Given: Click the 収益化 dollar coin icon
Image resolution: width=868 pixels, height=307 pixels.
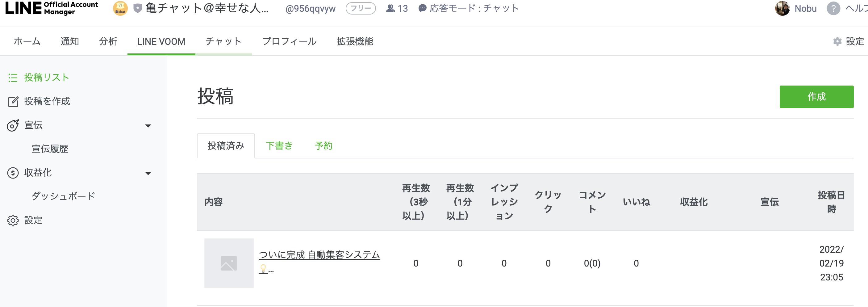Looking at the screenshot, I should tap(13, 173).
